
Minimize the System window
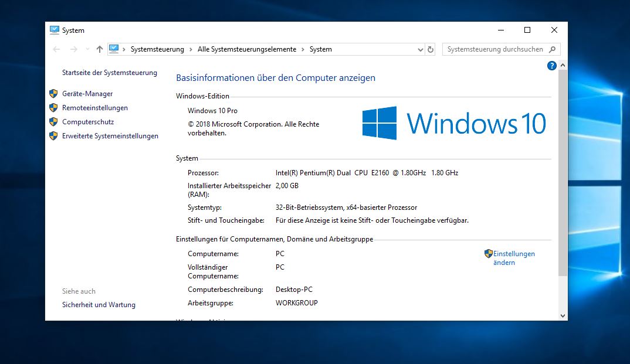coord(500,30)
